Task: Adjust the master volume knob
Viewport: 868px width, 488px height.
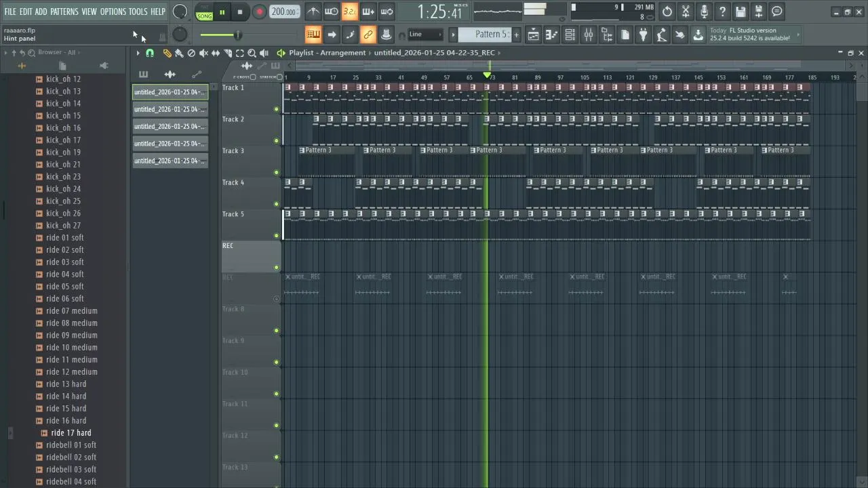Action: point(180,12)
